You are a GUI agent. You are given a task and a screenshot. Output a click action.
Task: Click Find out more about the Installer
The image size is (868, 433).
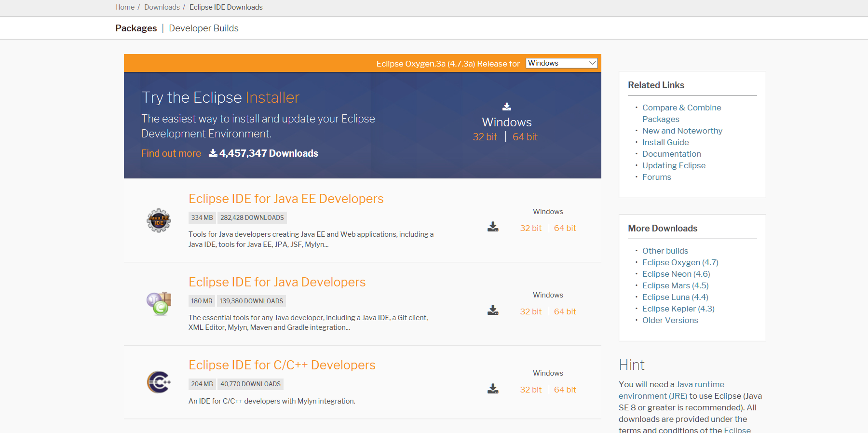(171, 153)
